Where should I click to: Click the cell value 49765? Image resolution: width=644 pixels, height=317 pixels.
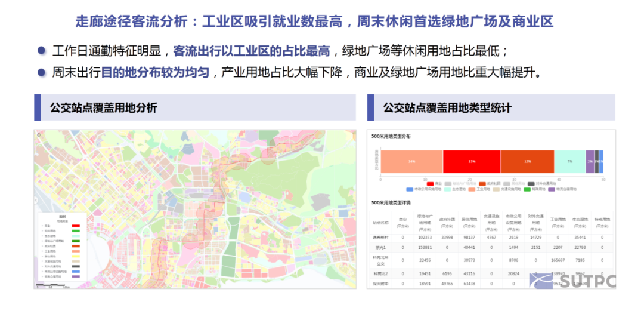point(448,284)
